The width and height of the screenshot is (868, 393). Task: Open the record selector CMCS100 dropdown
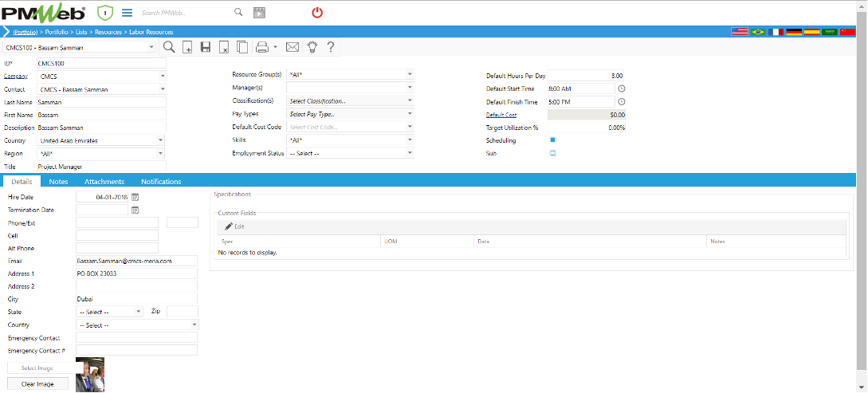pos(151,48)
